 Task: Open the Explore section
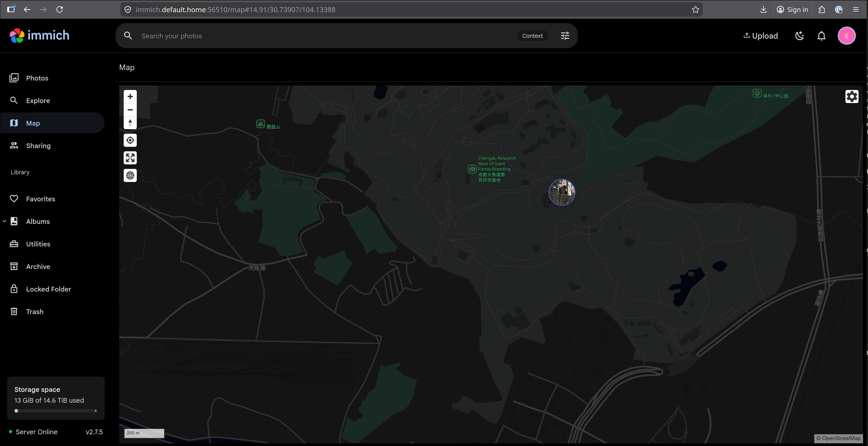click(x=38, y=101)
